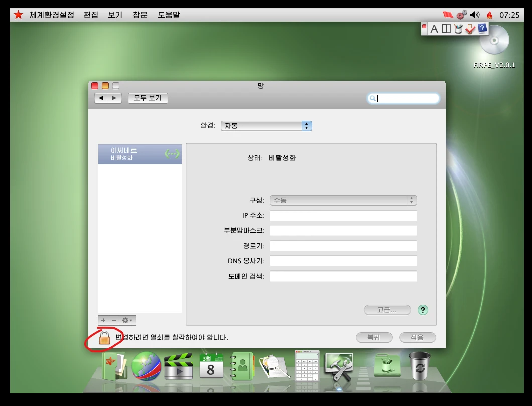Open the calculator from the dock
Image resolution: width=532 pixels, height=406 pixels.
click(x=307, y=366)
